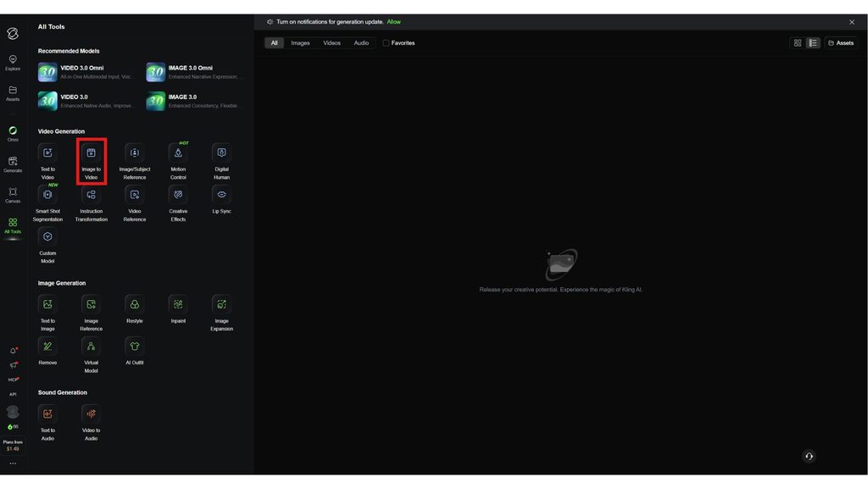Open Assets in the left sidebar

[x=13, y=93]
